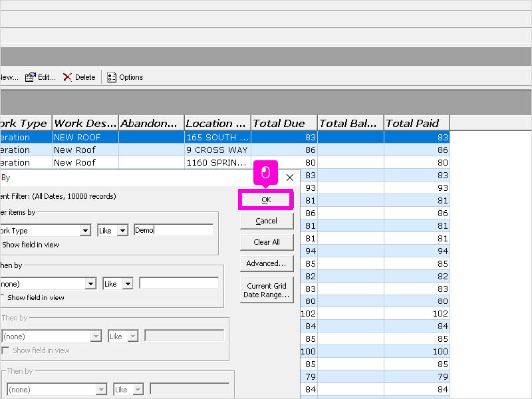Click the Abandon... column header

coord(152,123)
